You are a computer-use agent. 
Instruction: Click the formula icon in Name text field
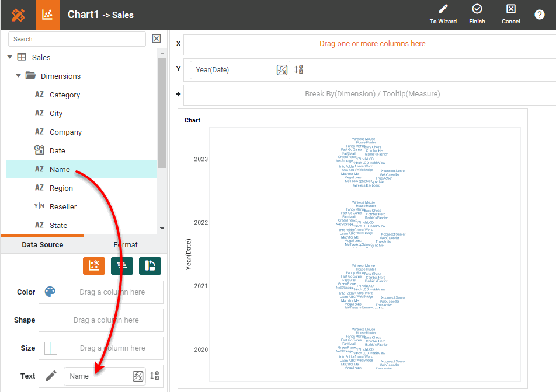coord(138,376)
